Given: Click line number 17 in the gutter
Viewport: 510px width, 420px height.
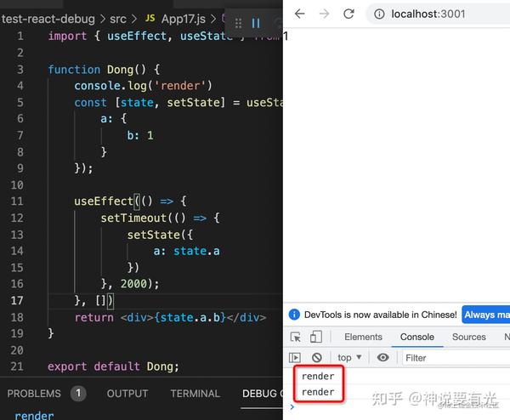Looking at the screenshot, I should point(17,300).
